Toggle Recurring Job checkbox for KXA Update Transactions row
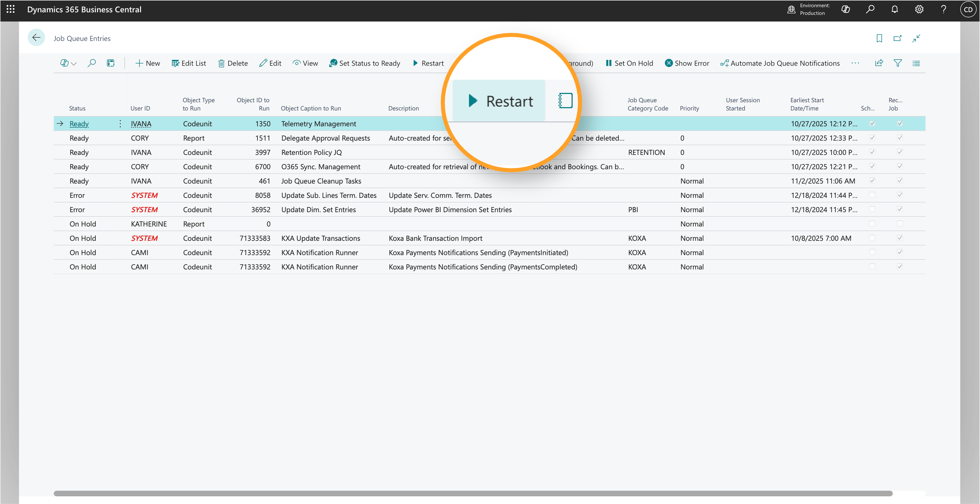 900,238
